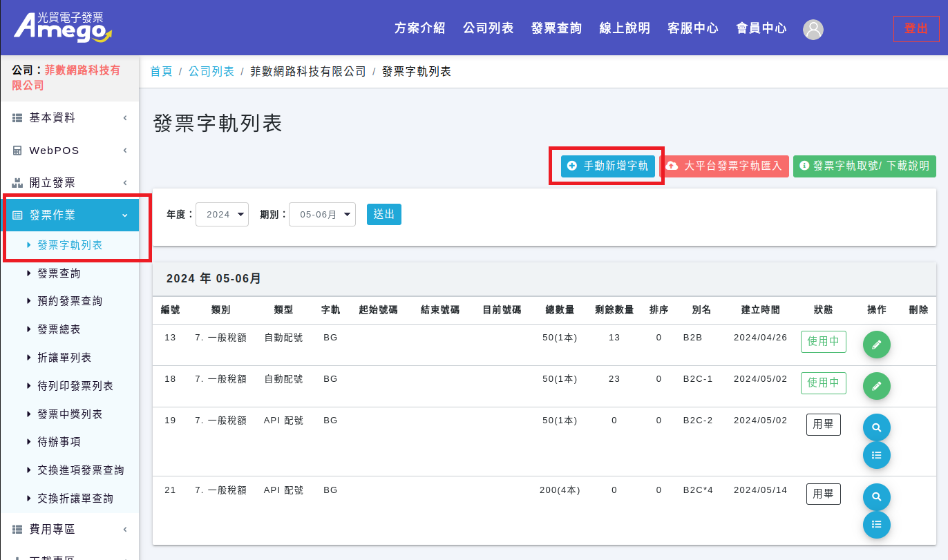Click 用畢 status badge in row 19
Screen dimensions: 948x560
coord(824,425)
